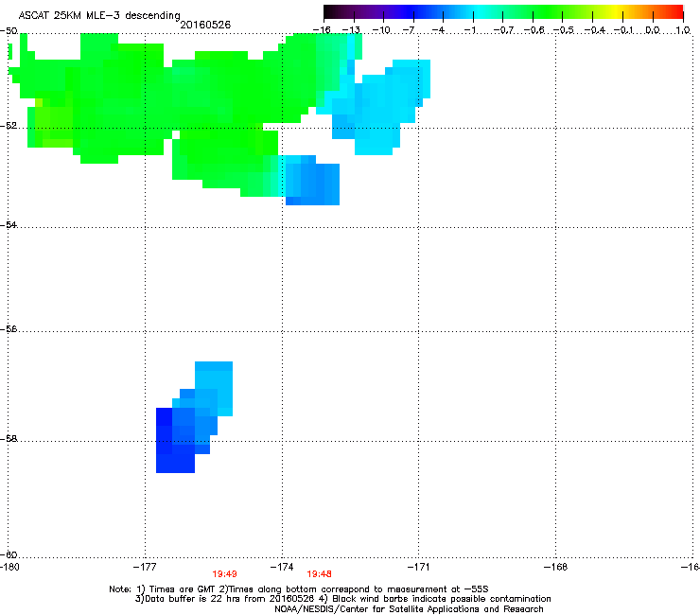The width and height of the screenshot is (700, 615).
Task: Click the latitude axis label -52
Action: (x=9, y=126)
